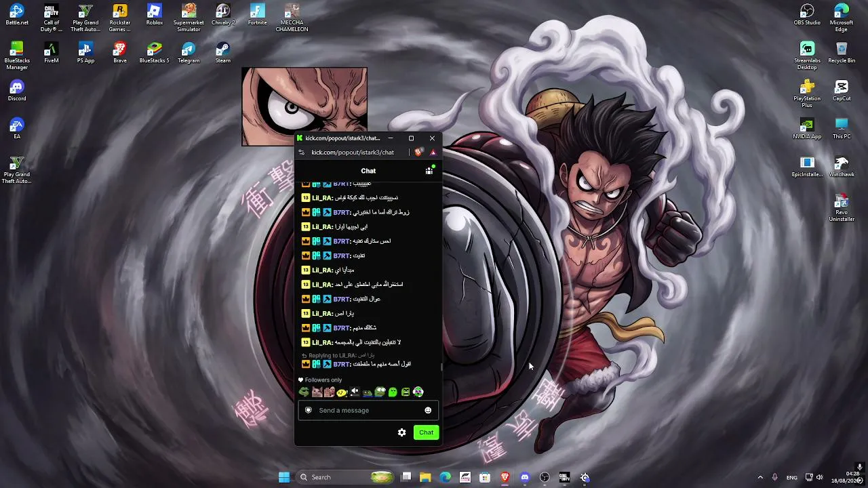Select NVIDIA App desktop icon
868x488 pixels.
tap(807, 129)
